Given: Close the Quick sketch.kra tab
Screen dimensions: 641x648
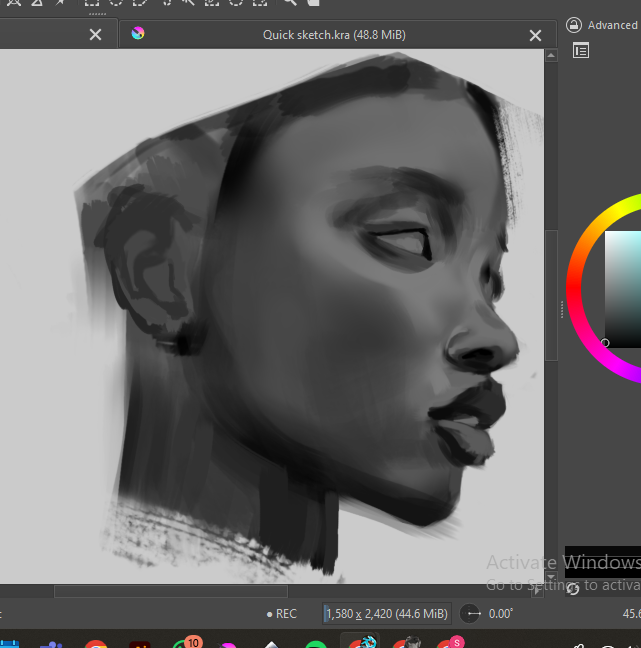Looking at the screenshot, I should pos(535,36).
